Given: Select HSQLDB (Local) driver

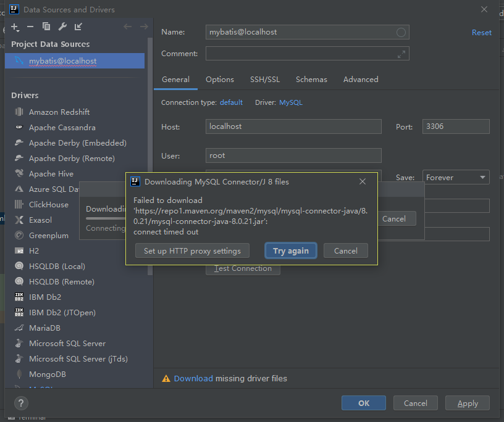Looking at the screenshot, I should (57, 267).
